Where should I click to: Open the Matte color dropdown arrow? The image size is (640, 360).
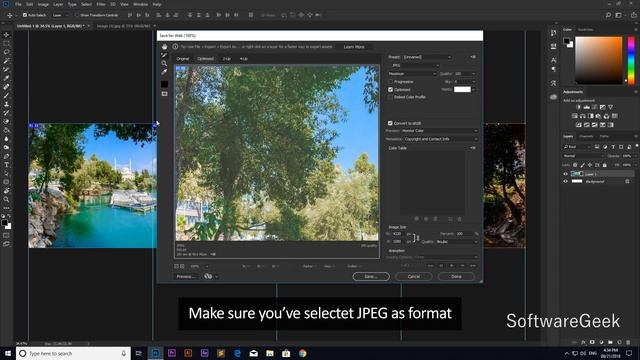pos(474,89)
